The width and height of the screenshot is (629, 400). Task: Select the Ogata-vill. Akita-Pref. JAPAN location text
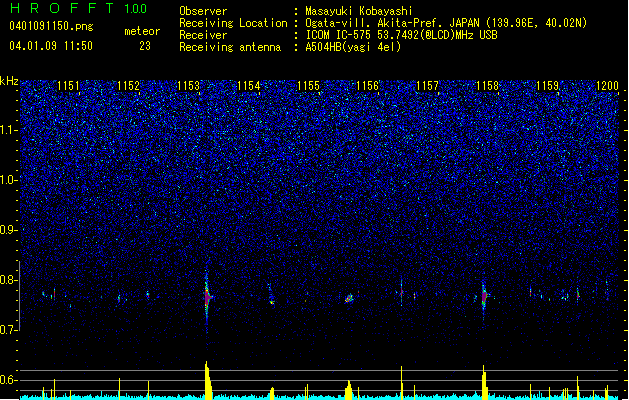[x=446, y=23]
